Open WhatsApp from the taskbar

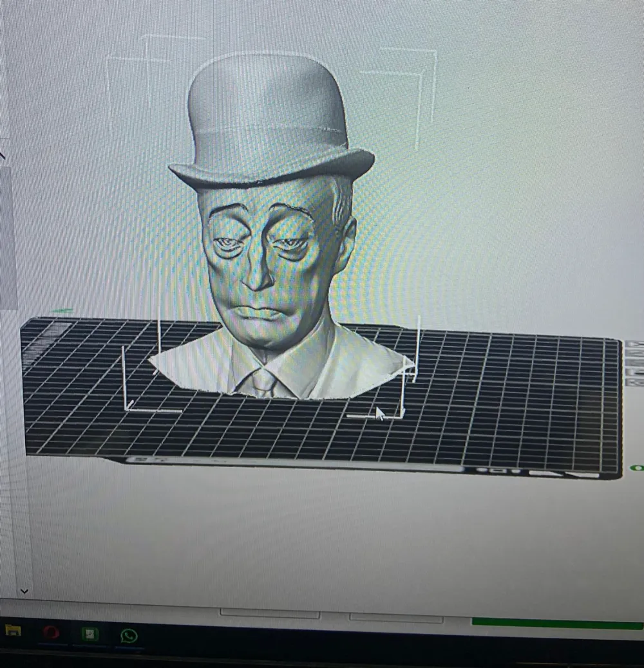point(129,636)
